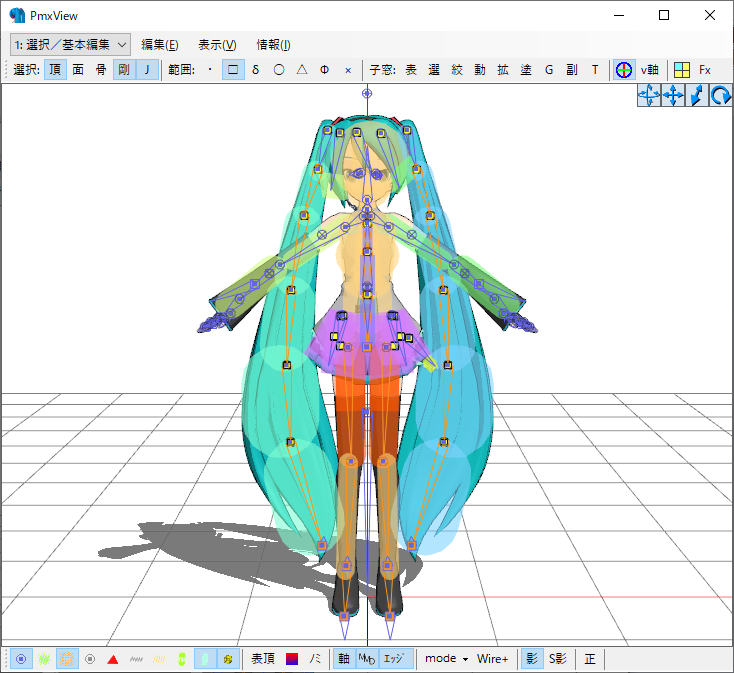
Task: Toggle the 軸 axis display button
Action: pyautogui.click(x=344, y=659)
